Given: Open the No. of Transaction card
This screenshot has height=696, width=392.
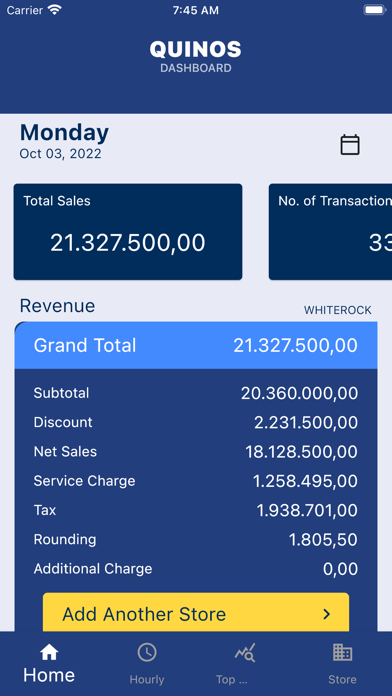Looking at the screenshot, I should point(330,232).
